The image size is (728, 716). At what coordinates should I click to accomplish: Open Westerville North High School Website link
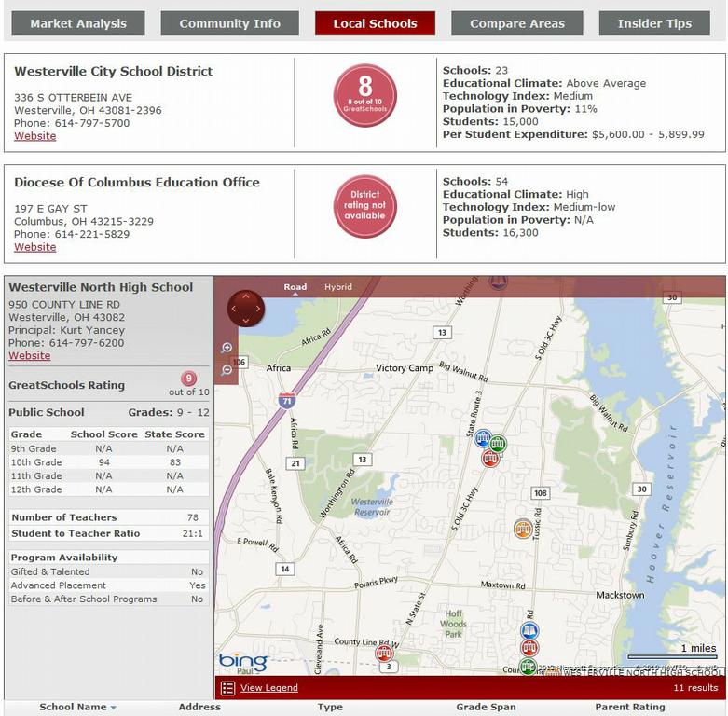pyautogui.click(x=29, y=356)
